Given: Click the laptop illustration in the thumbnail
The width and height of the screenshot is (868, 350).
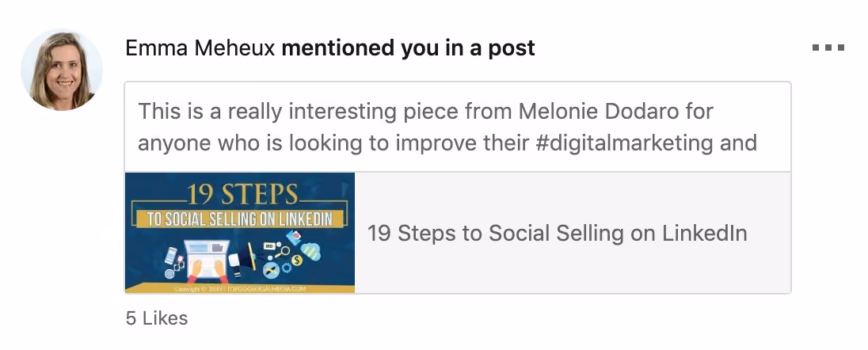Looking at the screenshot, I should (207, 261).
